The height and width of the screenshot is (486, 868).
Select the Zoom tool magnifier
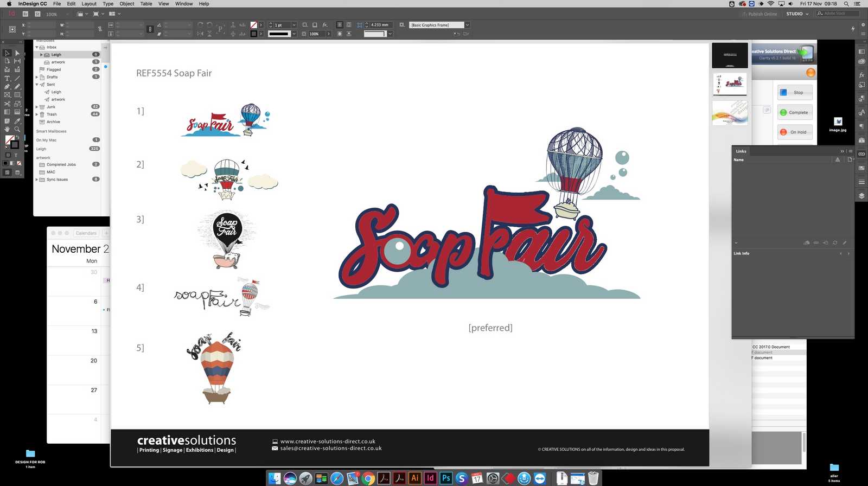click(x=17, y=129)
